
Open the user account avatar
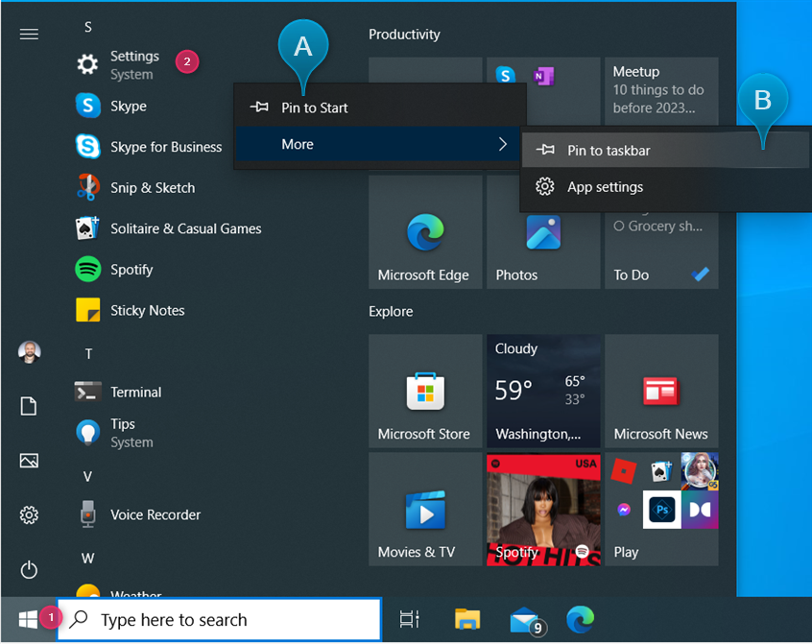(x=29, y=352)
